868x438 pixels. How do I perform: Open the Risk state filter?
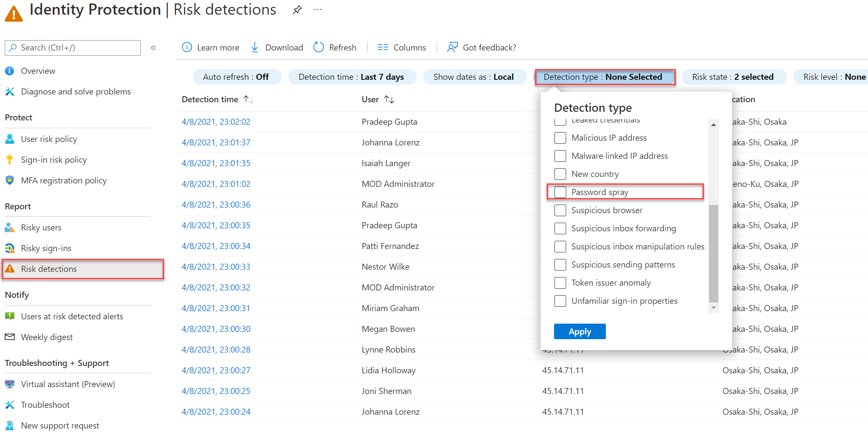click(733, 77)
